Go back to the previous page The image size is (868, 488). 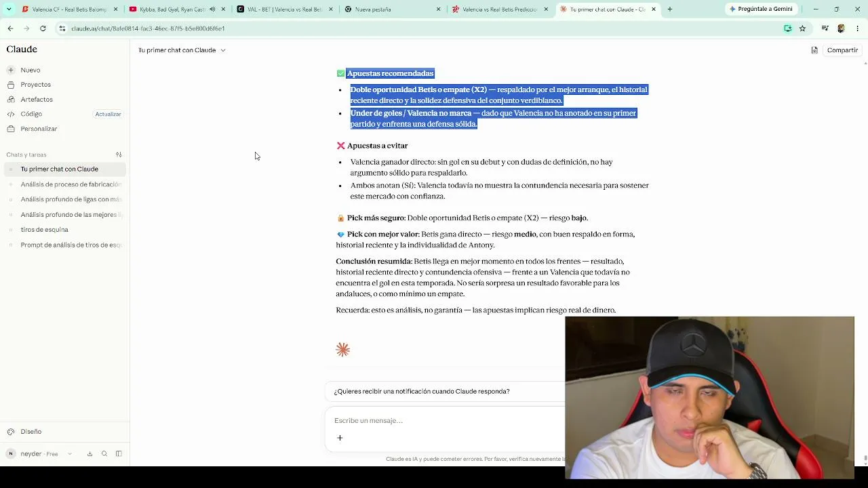coord(10,28)
